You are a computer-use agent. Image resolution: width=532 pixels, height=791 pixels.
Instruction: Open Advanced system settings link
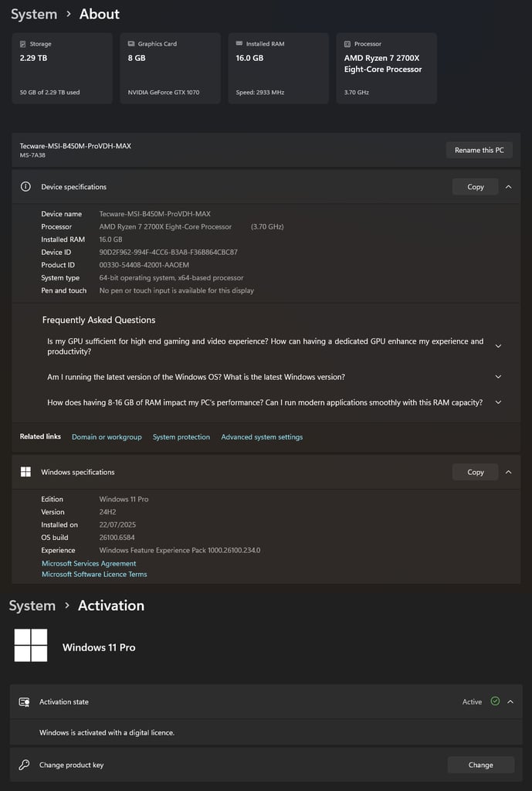[x=262, y=437]
